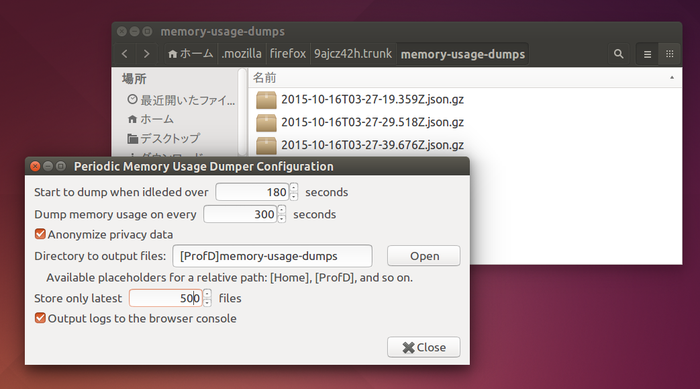Increase the idle seconds spinner value

click(294, 188)
